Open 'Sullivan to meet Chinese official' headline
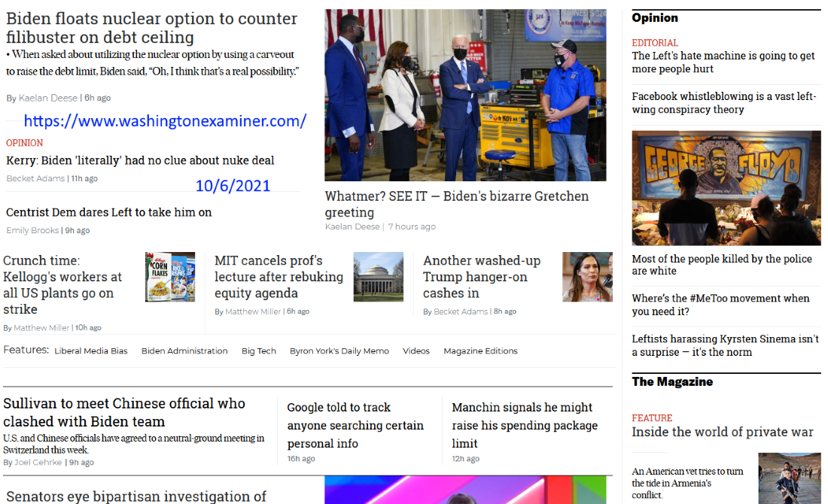The image size is (828, 504). (x=124, y=412)
